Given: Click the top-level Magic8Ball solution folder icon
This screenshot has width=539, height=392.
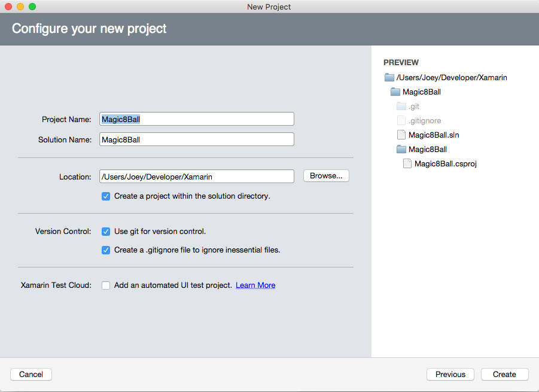Looking at the screenshot, I should (395, 92).
